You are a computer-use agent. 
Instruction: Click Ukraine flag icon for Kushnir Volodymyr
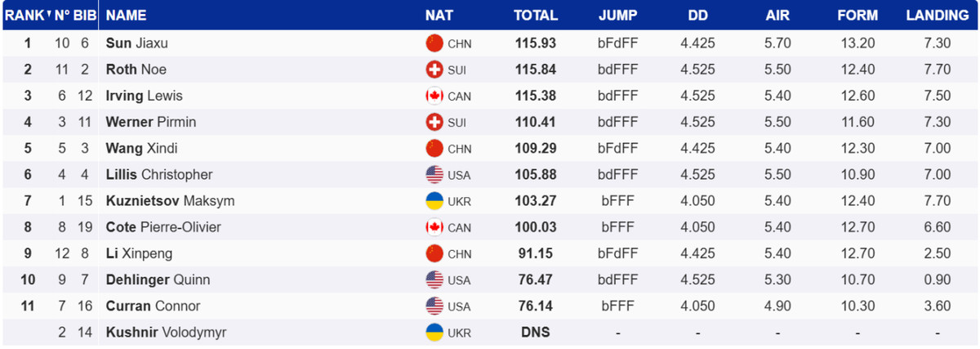pyautogui.click(x=434, y=332)
